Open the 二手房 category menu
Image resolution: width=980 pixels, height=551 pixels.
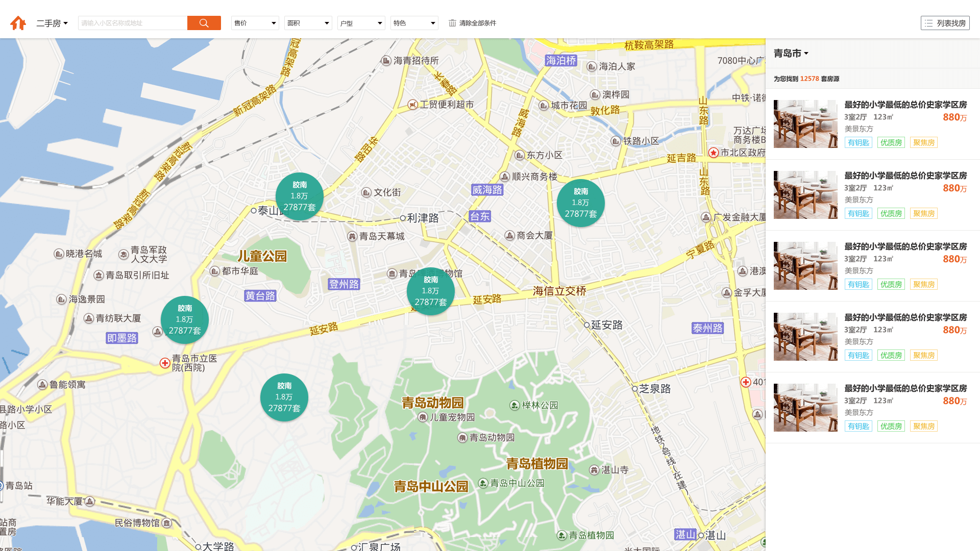(x=52, y=23)
